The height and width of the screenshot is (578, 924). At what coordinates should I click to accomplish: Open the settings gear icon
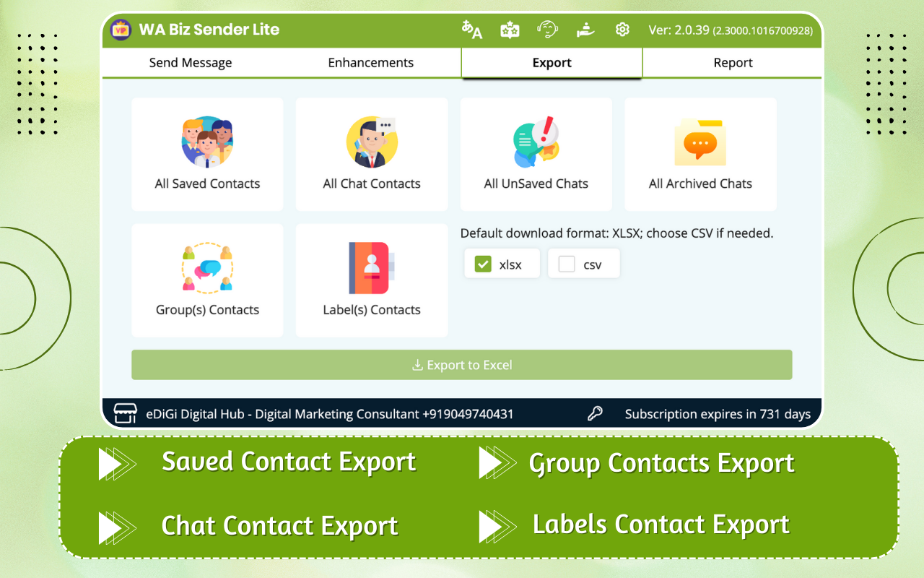tap(622, 30)
